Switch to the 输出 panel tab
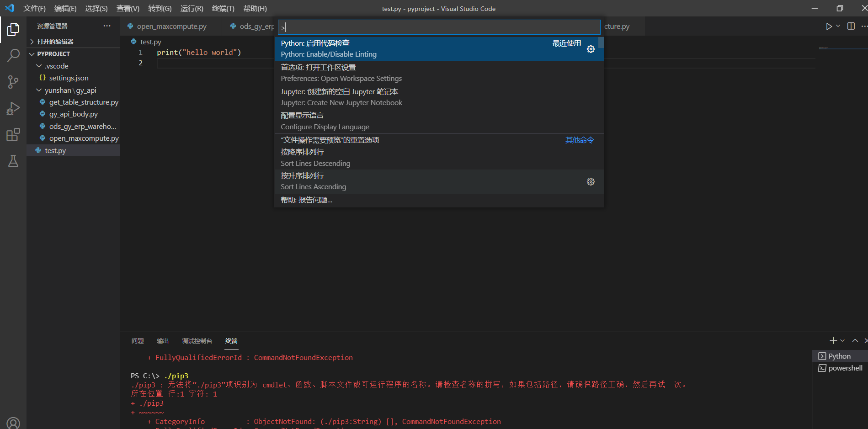This screenshot has height=429, width=868. coord(163,341)
